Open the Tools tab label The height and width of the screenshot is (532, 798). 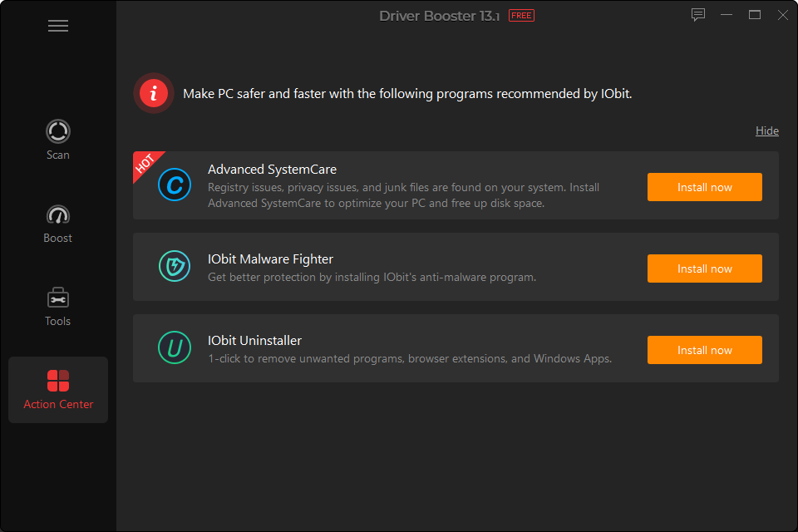pos(58,322)
